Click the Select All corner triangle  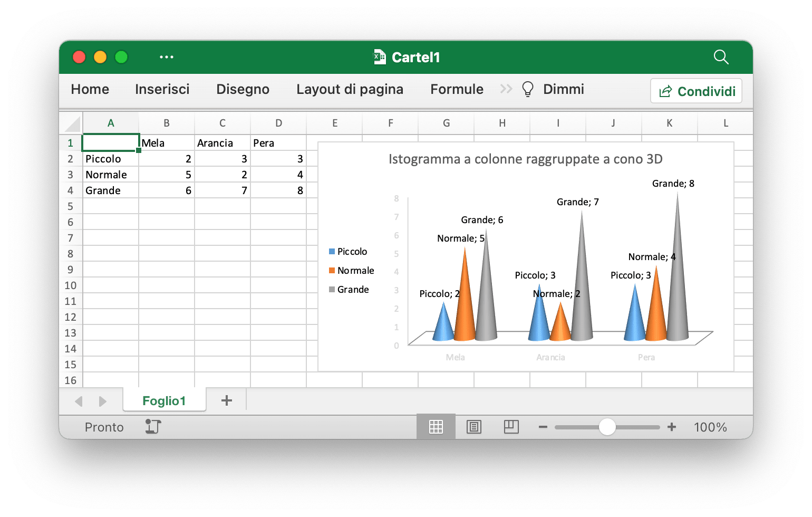[72, 123]
